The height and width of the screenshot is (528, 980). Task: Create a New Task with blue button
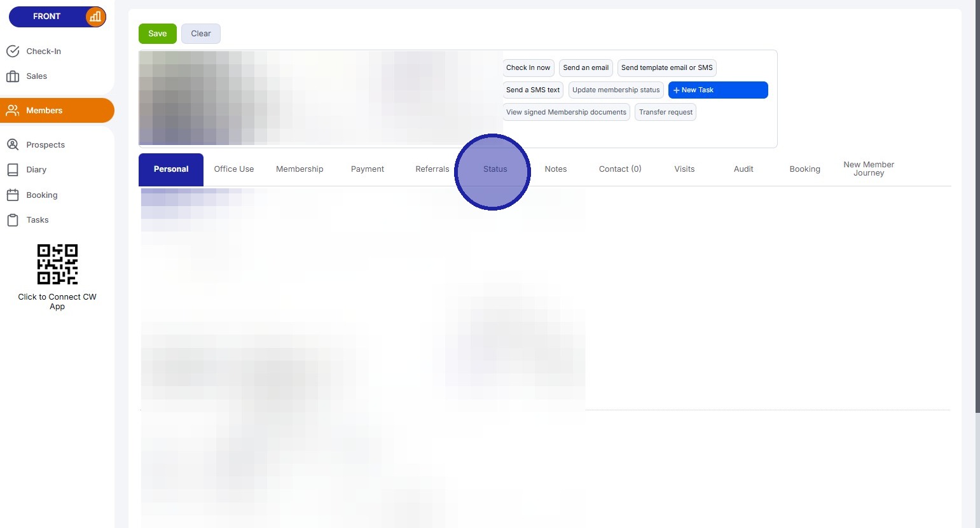pos(718,90)
